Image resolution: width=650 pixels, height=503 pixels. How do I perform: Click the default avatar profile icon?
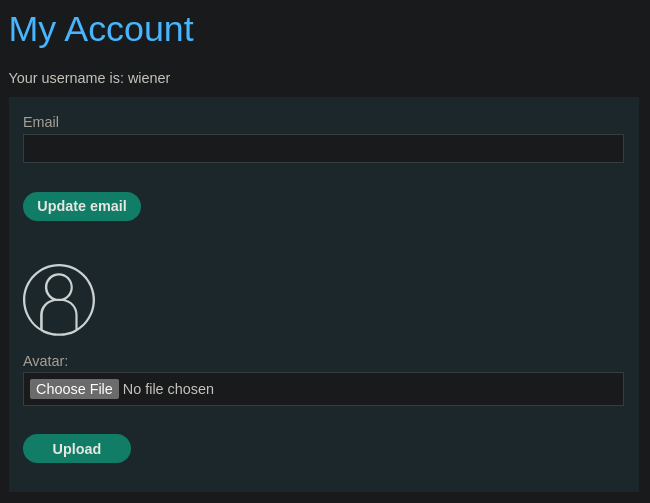pos(59,300)
